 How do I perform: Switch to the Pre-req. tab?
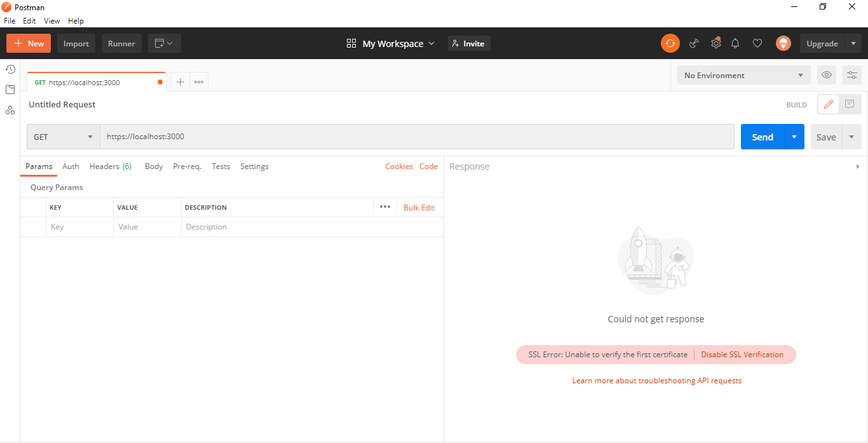(x=187, y=167)
